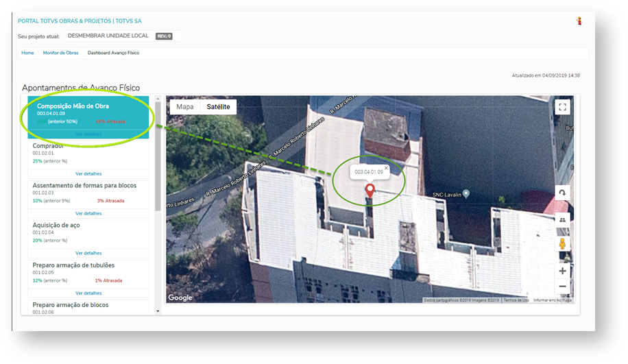Click the current project field Desmembrar Unidade Local
Image resolution: width=628 pixels, height=364 pixels.
coord(123,36)
